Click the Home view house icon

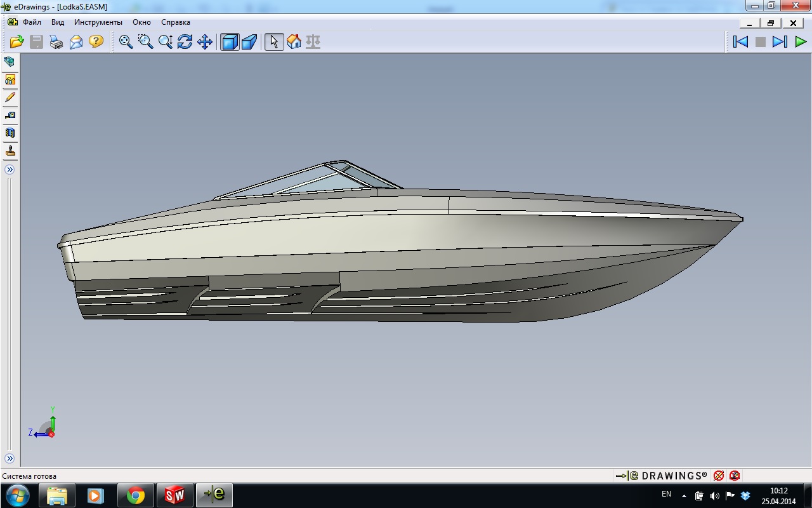coord(294,42)
